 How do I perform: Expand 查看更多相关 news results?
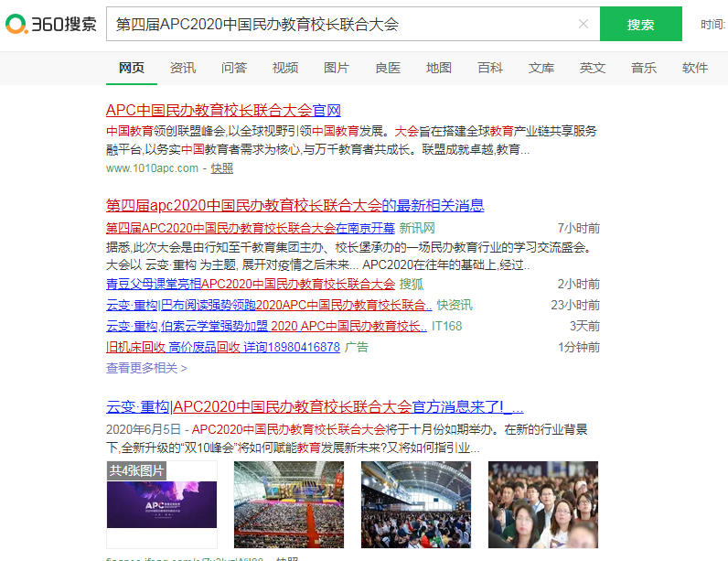146,368
